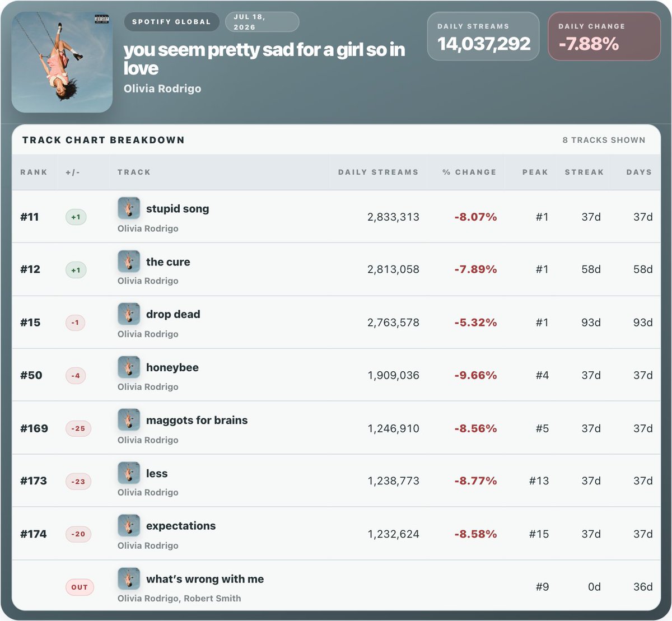Click streams value 2,763,578
This screenshot has width=672, height=621.
[x=393, y=323]
